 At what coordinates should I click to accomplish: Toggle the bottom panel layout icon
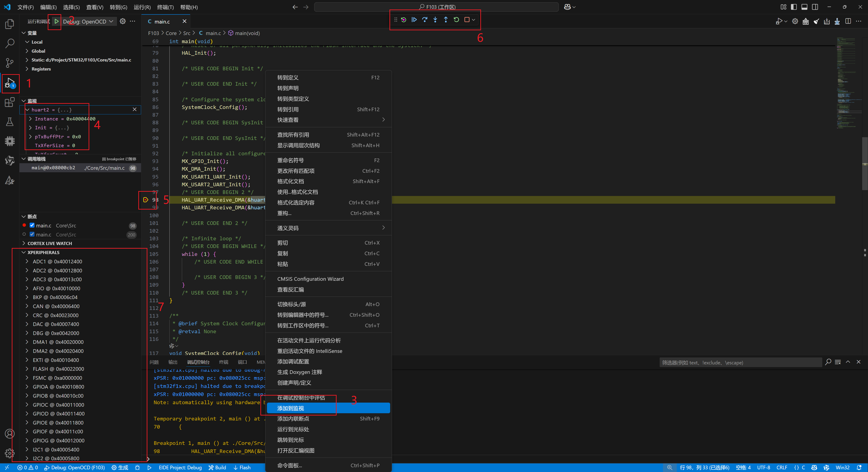pyautogui.click(x=804, y=7)
